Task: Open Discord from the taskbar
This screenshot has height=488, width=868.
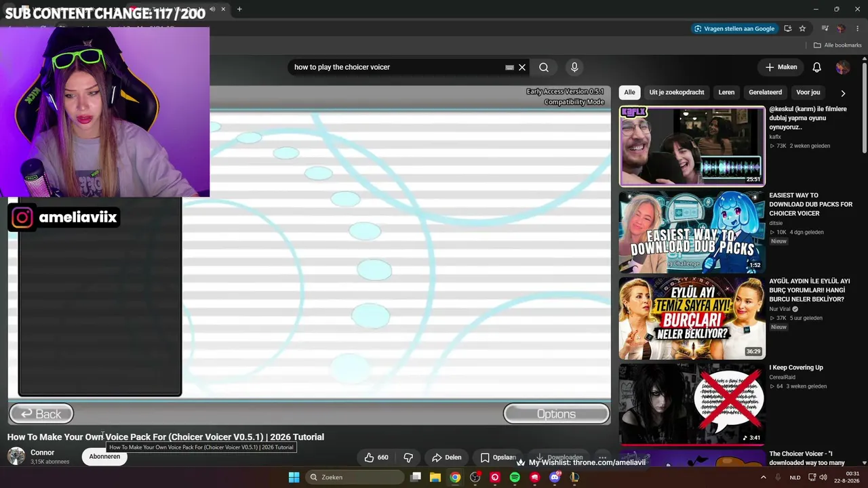Action: pyautogui.click(x=555, y=477)
